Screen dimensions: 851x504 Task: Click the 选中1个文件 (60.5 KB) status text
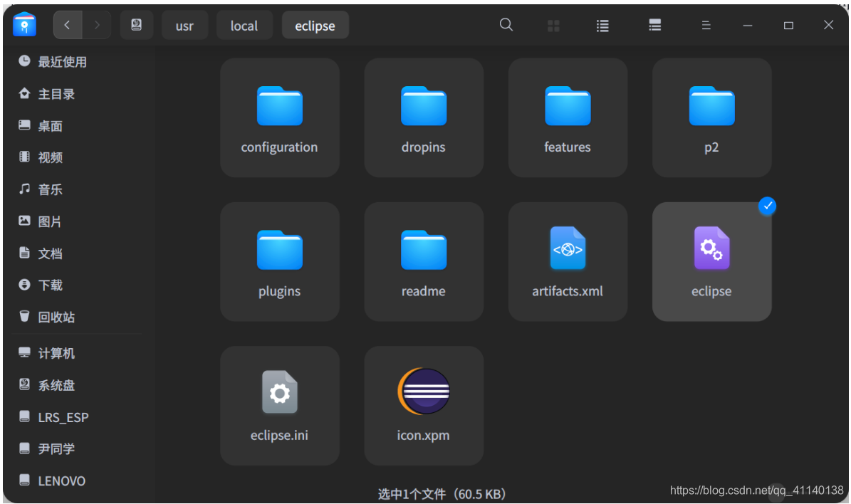[x=442, y=494]
